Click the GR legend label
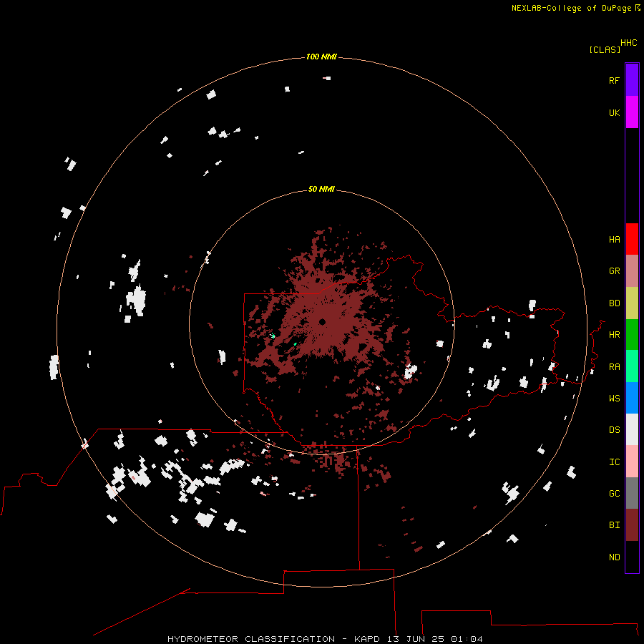Screen dimensions: 644x644 click(615, 271)
